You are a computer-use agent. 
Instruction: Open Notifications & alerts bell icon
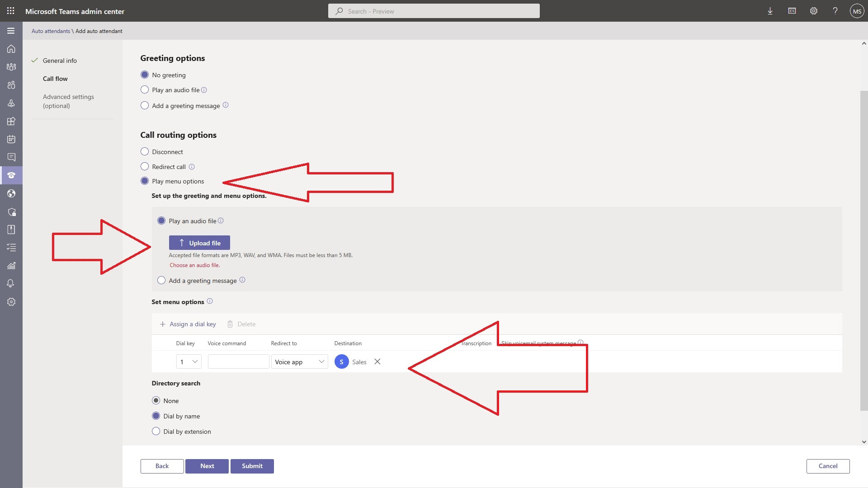click(x=11, y=283)
